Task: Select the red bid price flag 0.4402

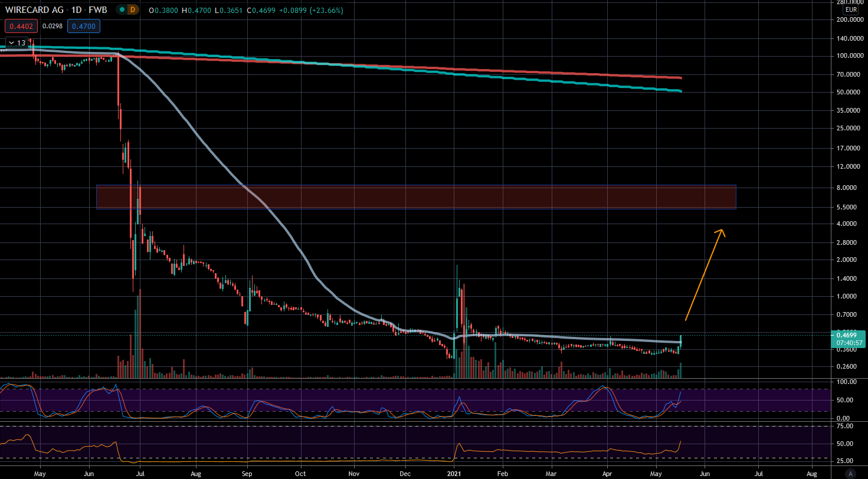Action: click(21, 26)
